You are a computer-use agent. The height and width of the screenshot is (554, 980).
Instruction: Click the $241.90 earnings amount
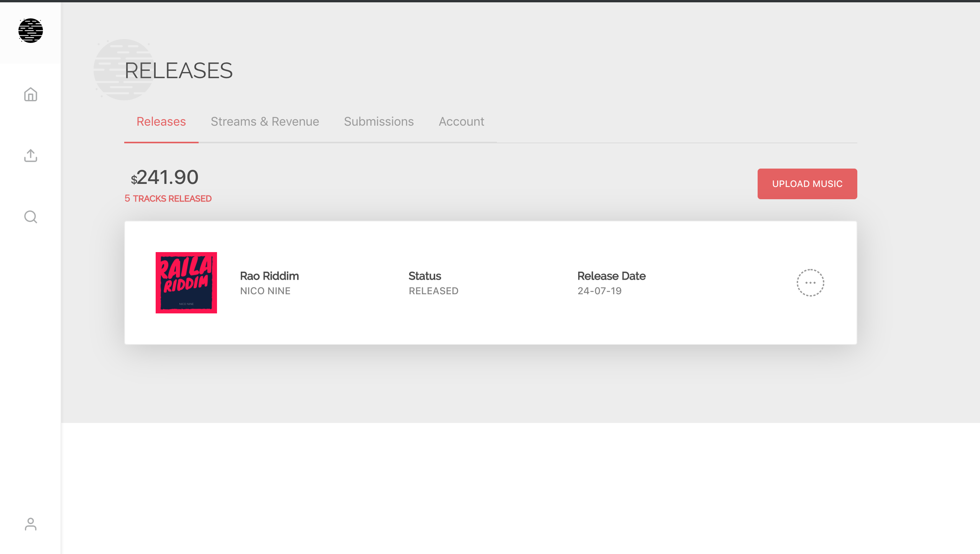(165, 177)
